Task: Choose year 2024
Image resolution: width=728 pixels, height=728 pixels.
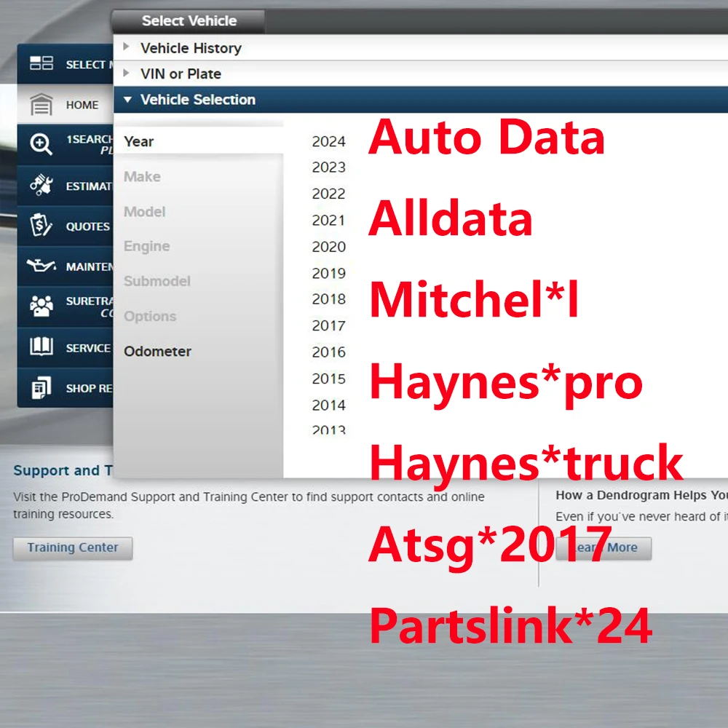Action: 329,141
